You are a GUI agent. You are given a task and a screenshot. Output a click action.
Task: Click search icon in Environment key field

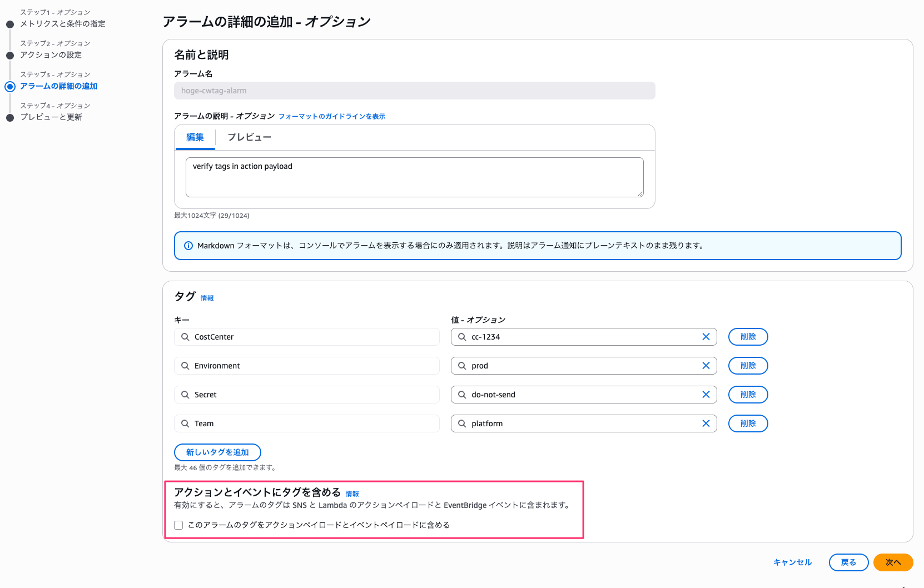[185, 366]
